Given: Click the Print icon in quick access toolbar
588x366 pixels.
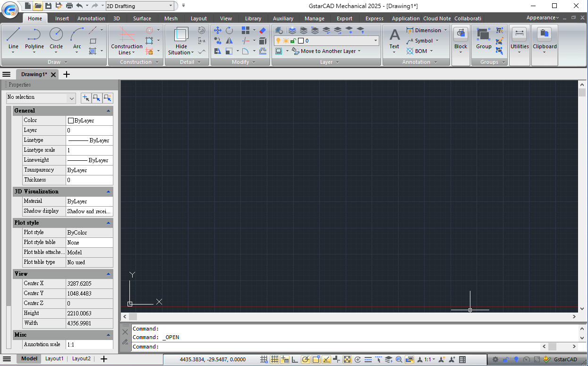Looking at the screenshot, I should click(69, 6).
